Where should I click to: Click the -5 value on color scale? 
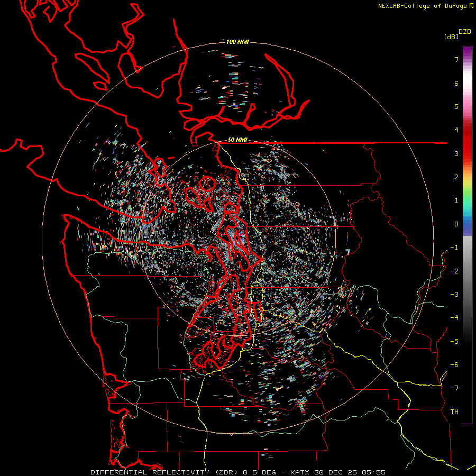[x=454, y=342]
